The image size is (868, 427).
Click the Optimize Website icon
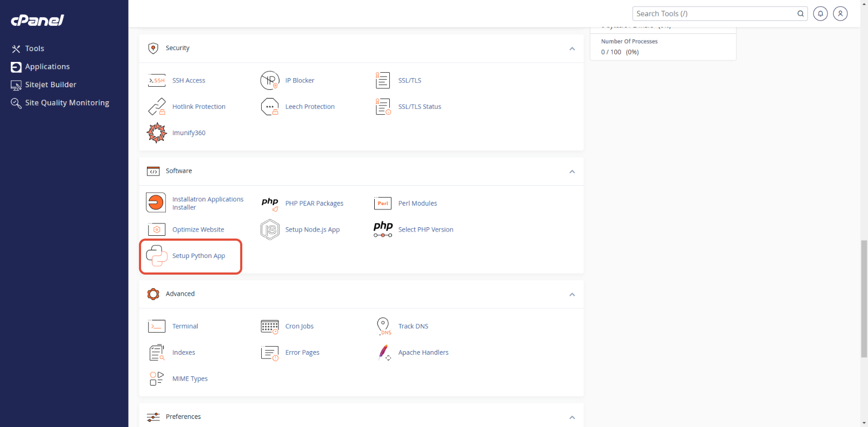(x=157, y=230)
